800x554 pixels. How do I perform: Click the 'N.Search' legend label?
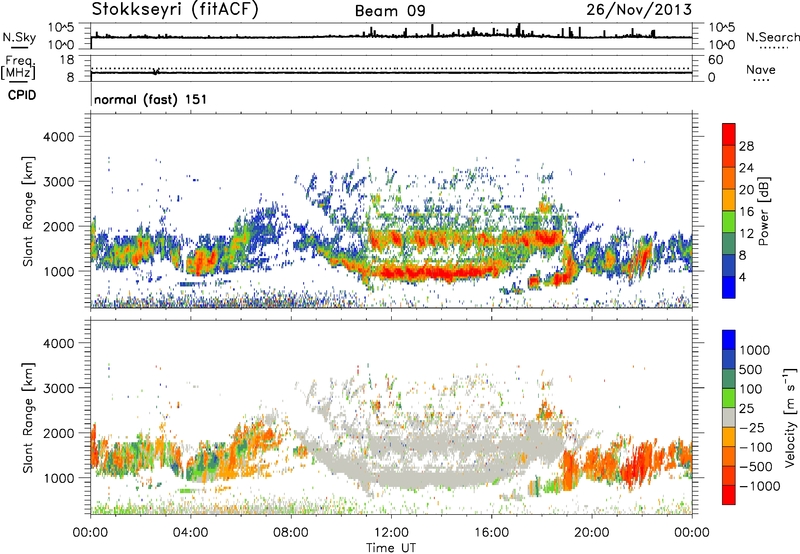pos(772,37)
